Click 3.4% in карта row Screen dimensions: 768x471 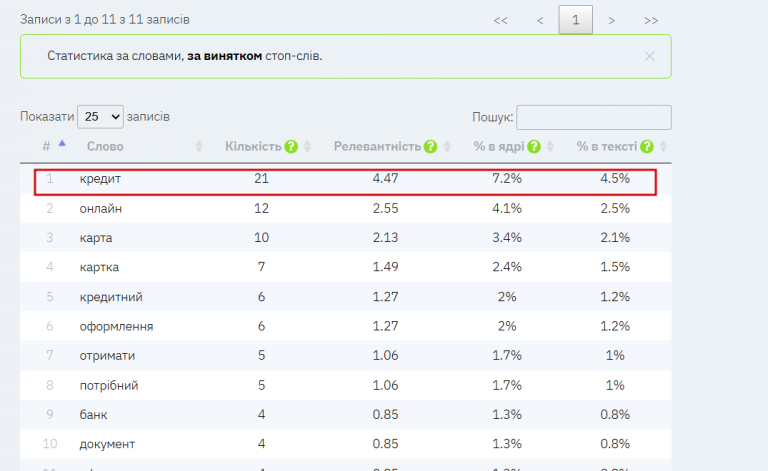point(507,238)
